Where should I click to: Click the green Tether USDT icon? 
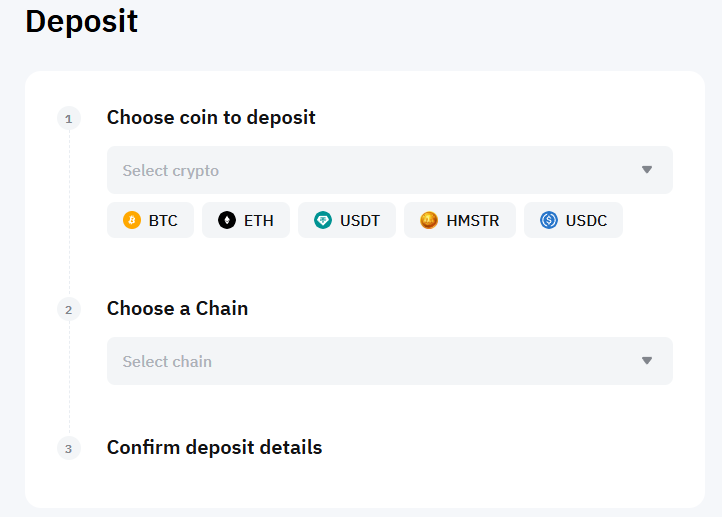pos(323,220)
